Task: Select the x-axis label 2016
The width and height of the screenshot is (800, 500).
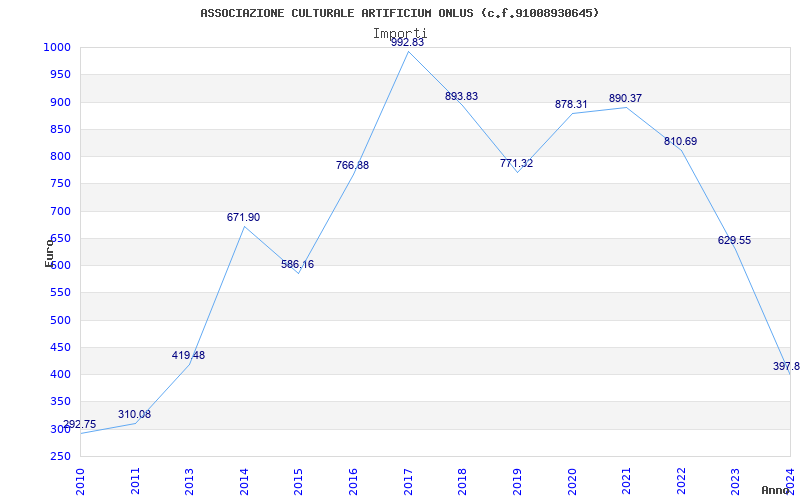Action: tap(353, 481)
